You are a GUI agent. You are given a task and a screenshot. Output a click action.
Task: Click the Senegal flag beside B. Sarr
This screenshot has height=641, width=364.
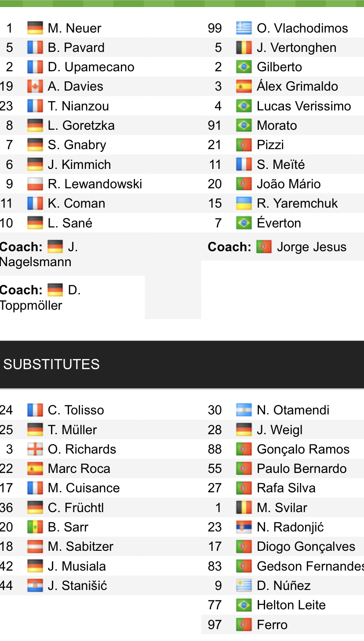[x=35, y=527]
